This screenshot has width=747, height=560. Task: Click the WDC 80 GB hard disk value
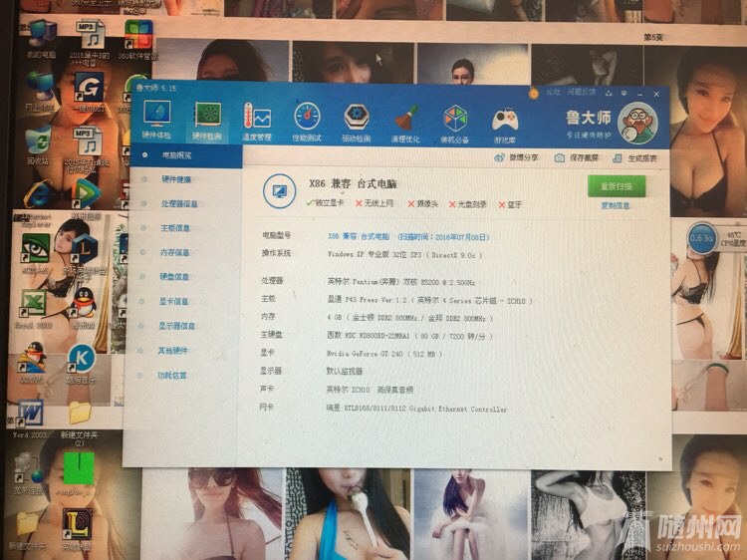pyautogui.click(x=409, y=336)
